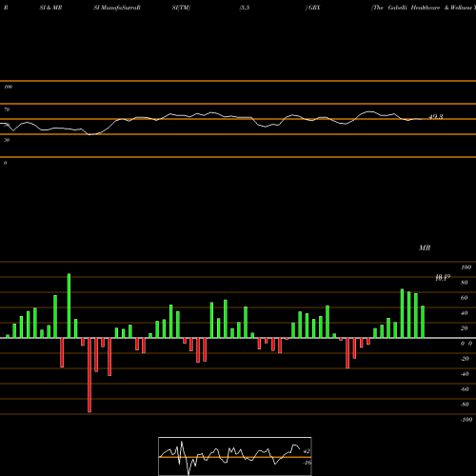The image size is (476, 476).
Task: Click the MR axis label 60
Action: pos(465,298)
